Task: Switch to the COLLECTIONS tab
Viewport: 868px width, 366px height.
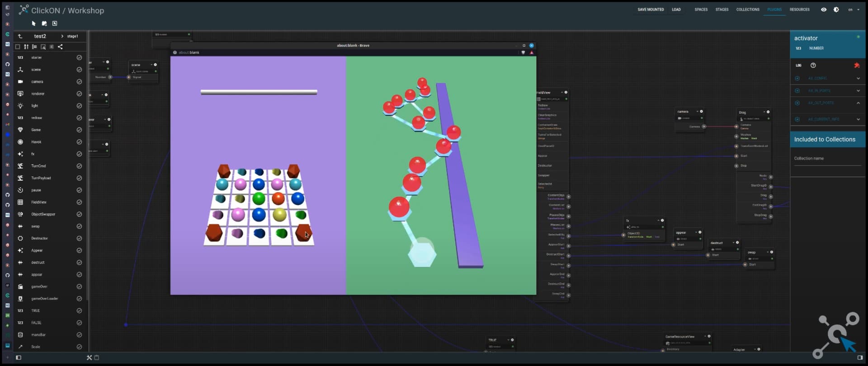Action: 748,9
